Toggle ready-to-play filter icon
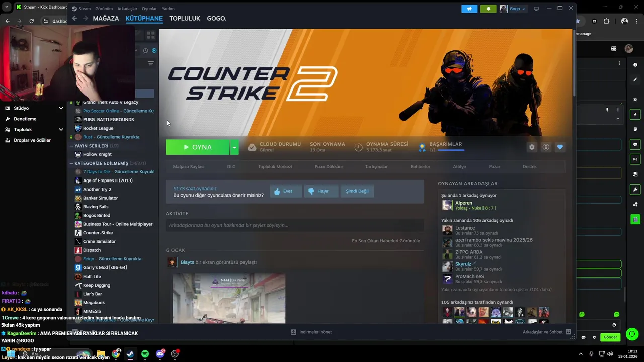This screenshot has width=644, height=362. point(154,50)
